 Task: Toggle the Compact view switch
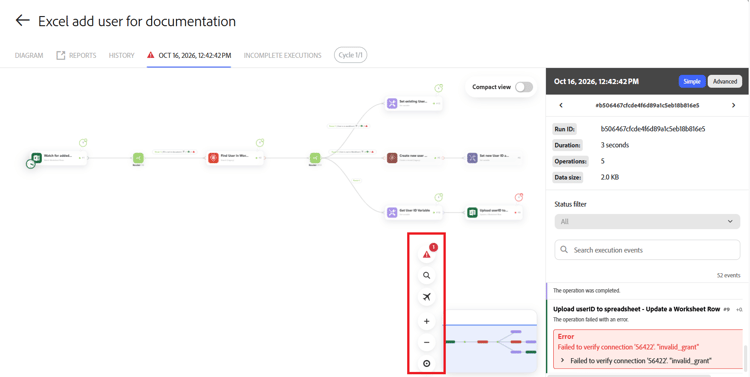(524, 87)
